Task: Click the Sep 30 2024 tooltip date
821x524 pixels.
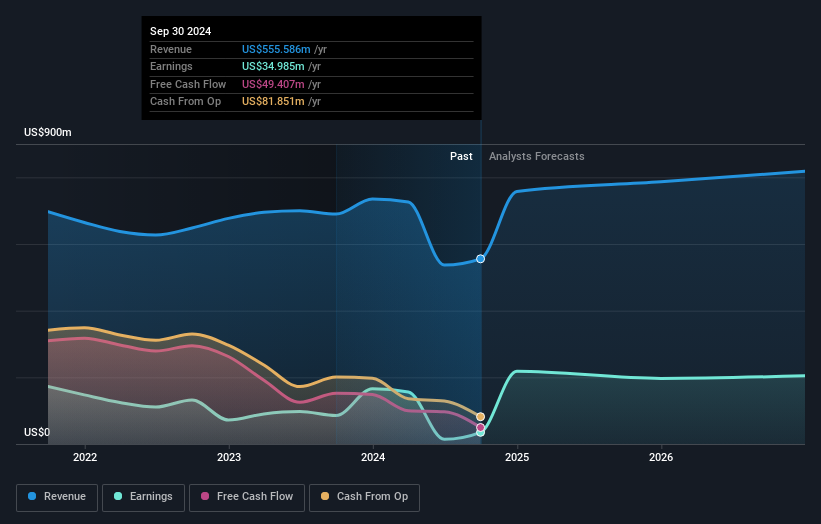Action: click(181, 31)
